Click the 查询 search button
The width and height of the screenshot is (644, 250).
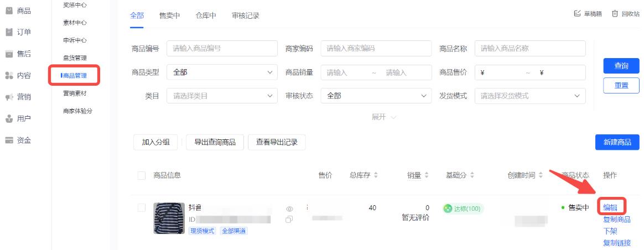point(621,66)
